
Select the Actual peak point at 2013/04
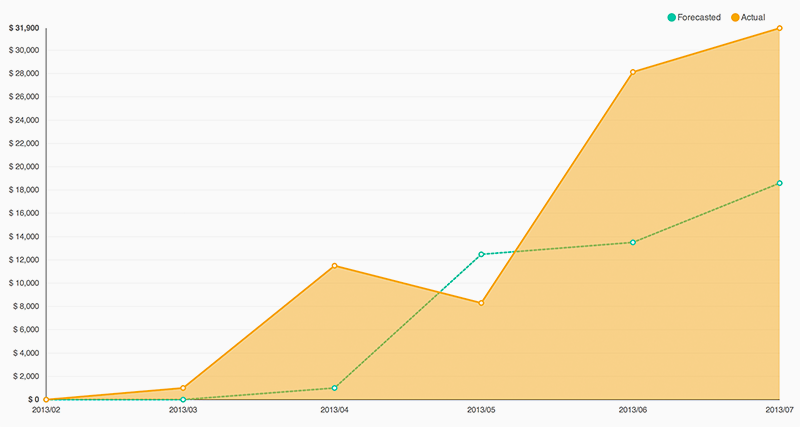click(334, 265)
